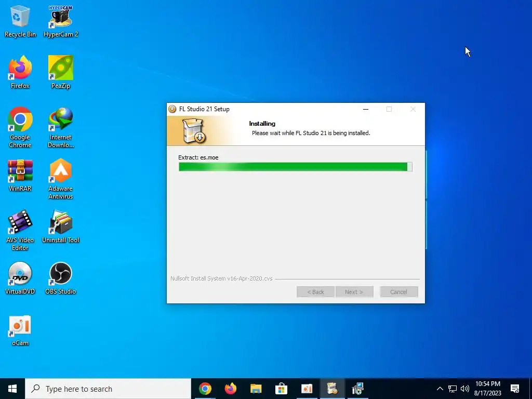Minimize the FL Studio 21 Setup window
This screenshot has height=399, width=532.
coord(366,109)
